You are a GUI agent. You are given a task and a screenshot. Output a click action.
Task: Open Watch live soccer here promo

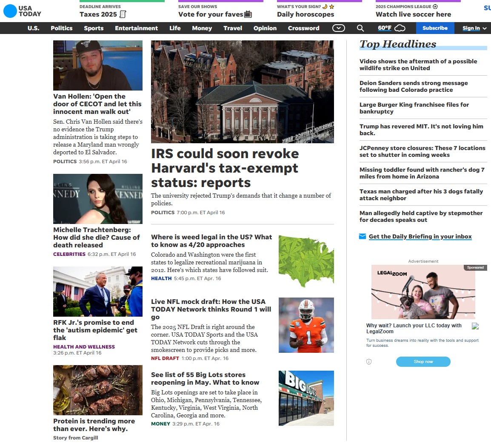tap(413, 14)
